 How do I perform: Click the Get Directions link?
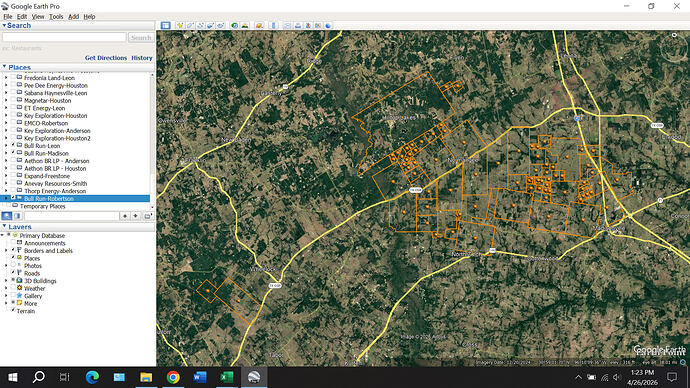tap(106, 58)
